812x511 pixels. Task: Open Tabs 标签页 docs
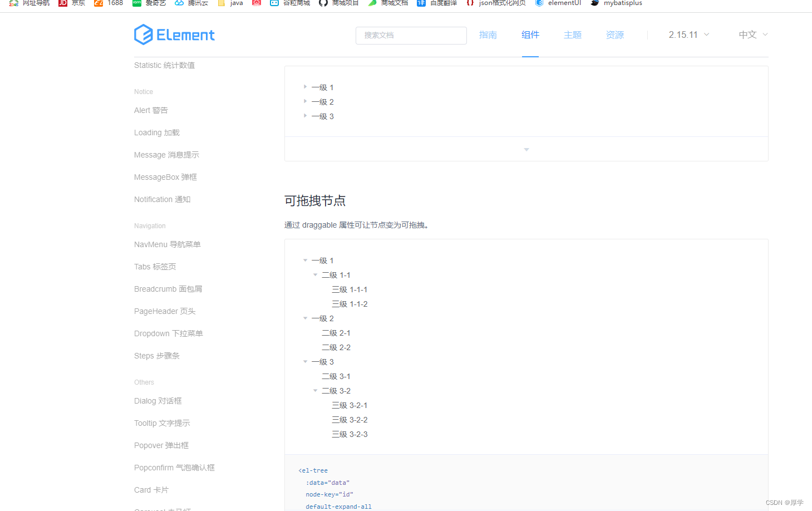point(155,267)
